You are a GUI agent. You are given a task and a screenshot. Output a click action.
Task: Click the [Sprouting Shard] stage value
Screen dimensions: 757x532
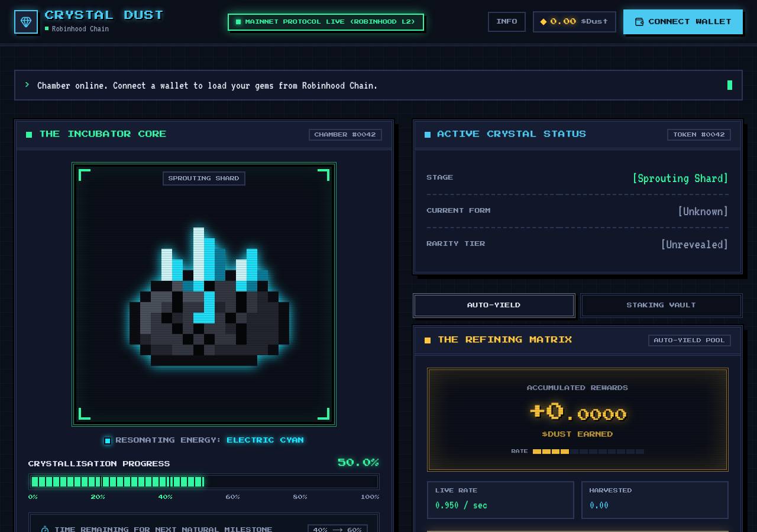(680, 179)
